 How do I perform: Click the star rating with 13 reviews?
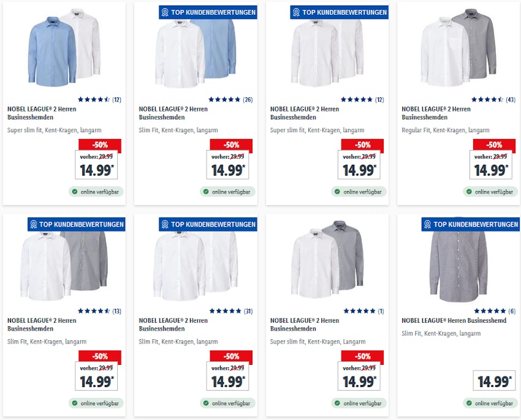pos(93,311)
